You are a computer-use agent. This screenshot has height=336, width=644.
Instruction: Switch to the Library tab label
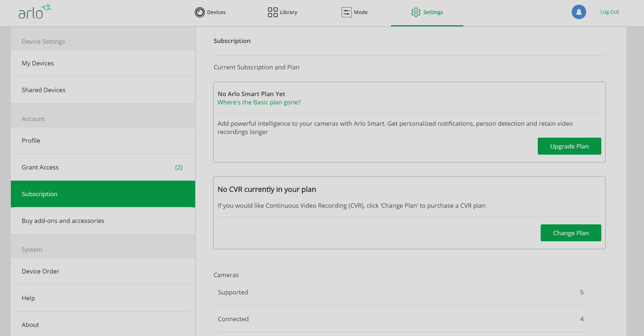coord(288,12)
